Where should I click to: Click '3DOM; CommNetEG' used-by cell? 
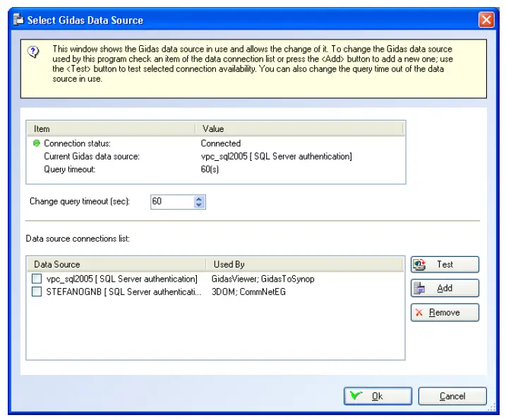coord(248,292)
